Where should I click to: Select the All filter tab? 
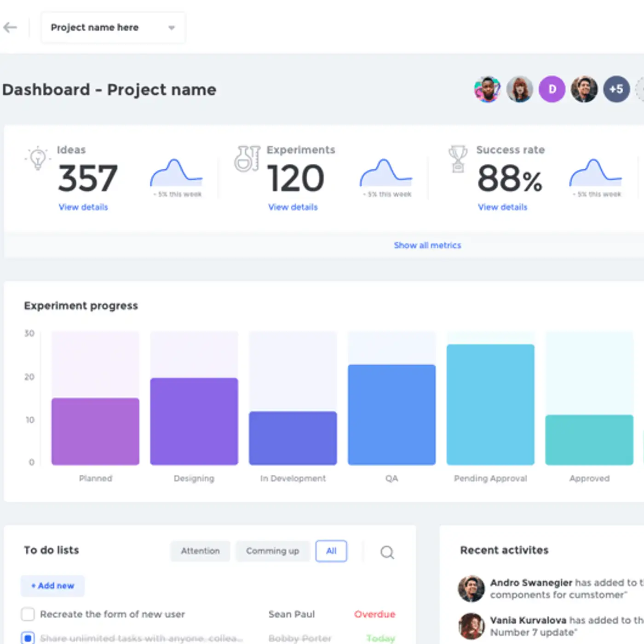[x=331, y=551]
